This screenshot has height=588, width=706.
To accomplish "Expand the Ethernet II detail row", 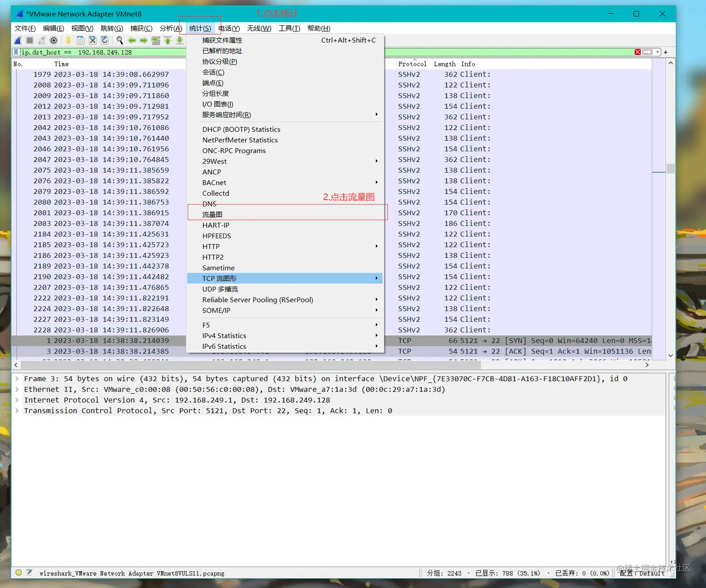I will point(17,390).
